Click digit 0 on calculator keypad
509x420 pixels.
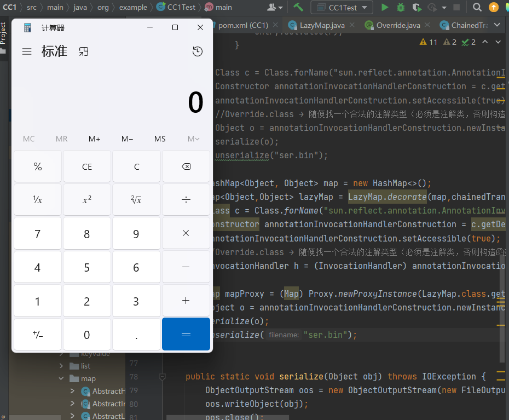click(87, 334)
